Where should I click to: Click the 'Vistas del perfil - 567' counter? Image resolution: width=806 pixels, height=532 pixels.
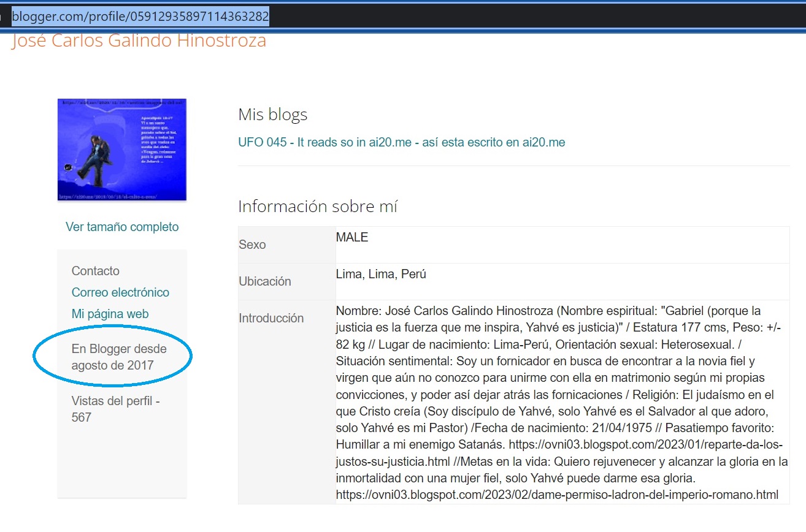[x=115, y=409]
